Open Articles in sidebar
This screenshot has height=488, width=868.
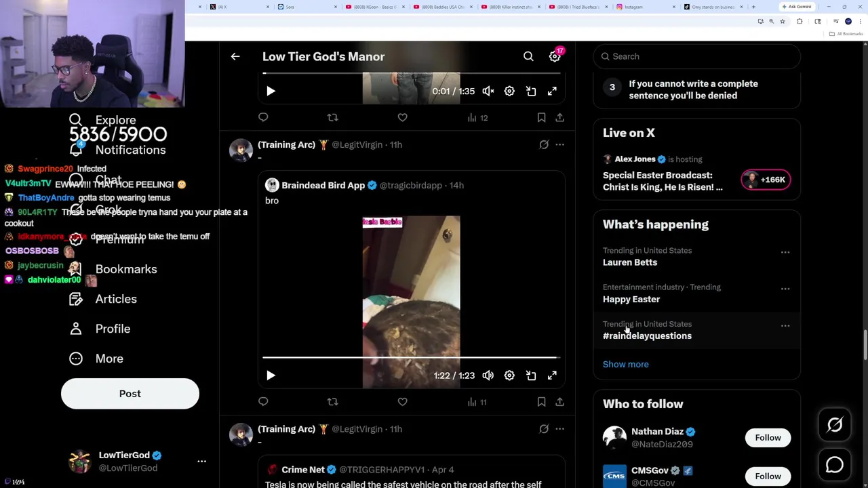click(x=103, y=299)
